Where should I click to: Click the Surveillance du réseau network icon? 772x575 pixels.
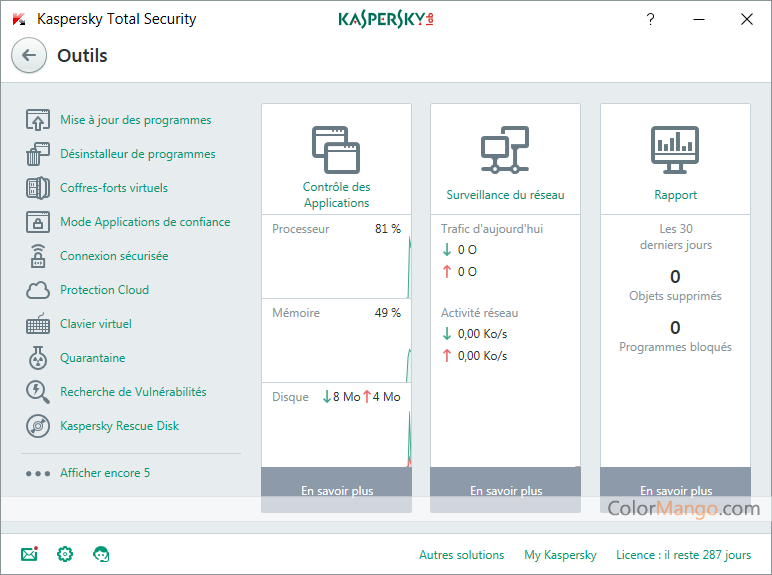pos(505,150)
